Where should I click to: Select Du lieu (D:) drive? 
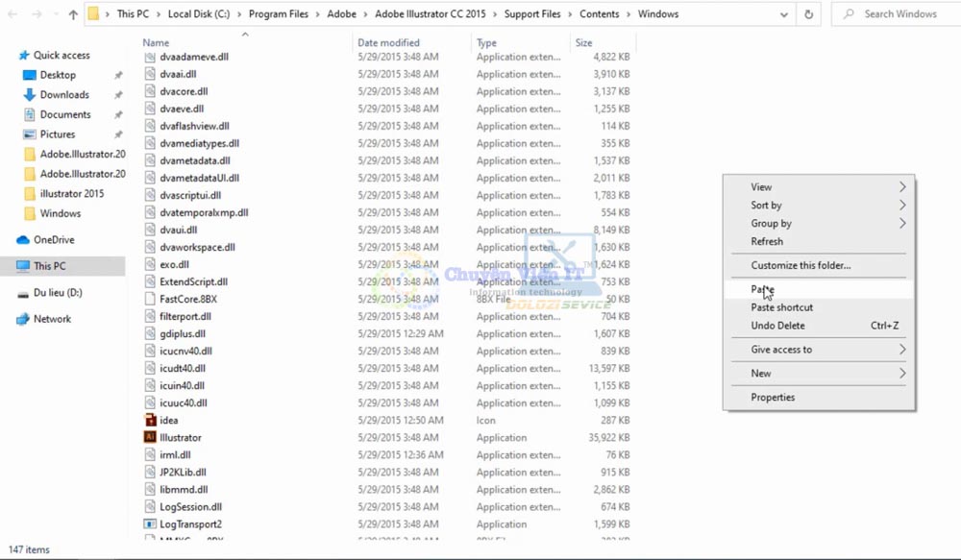tap(58, 293)
